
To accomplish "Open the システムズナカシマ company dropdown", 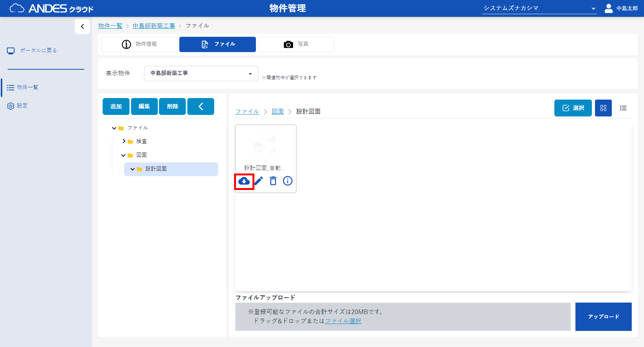I will (x=539, y=8).
